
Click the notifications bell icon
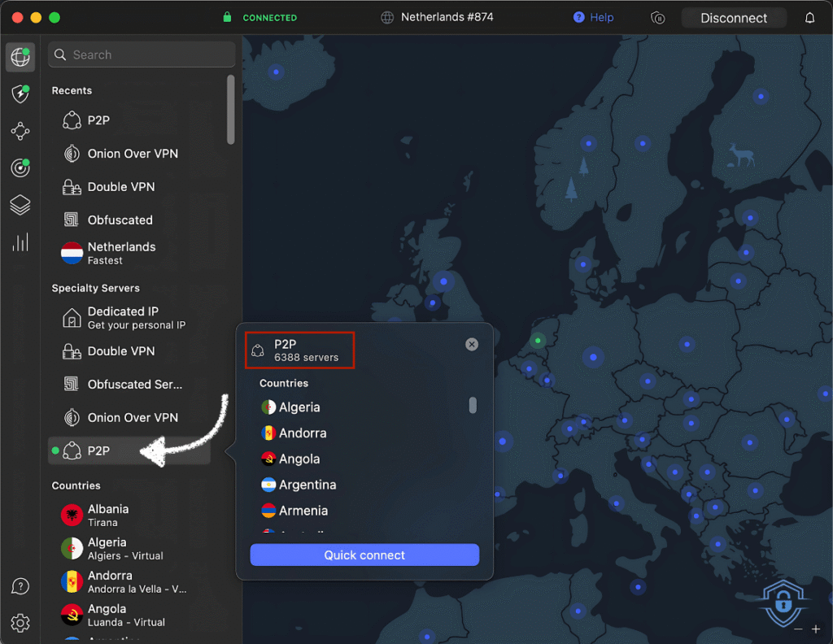(x=809, y=18)
